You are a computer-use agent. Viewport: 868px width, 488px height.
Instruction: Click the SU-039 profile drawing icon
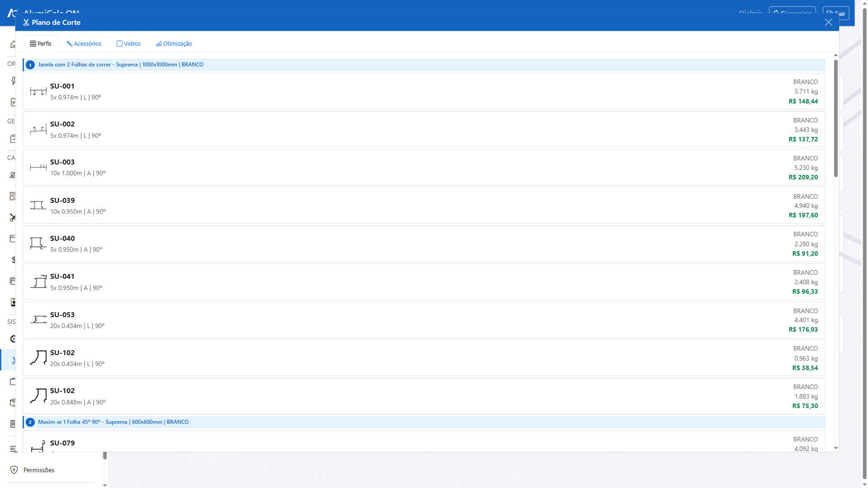[x=38, y=206]
